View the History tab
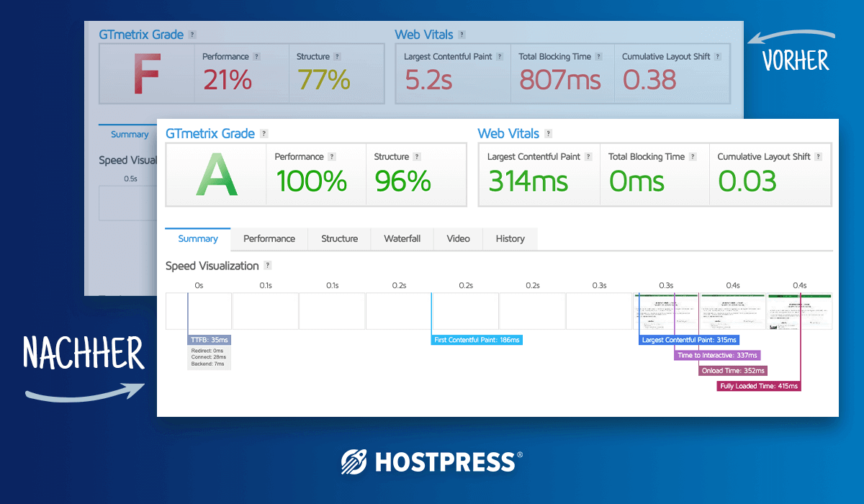Image resolution: width=864 pixels, height=504 pixels. pos(510,239)
